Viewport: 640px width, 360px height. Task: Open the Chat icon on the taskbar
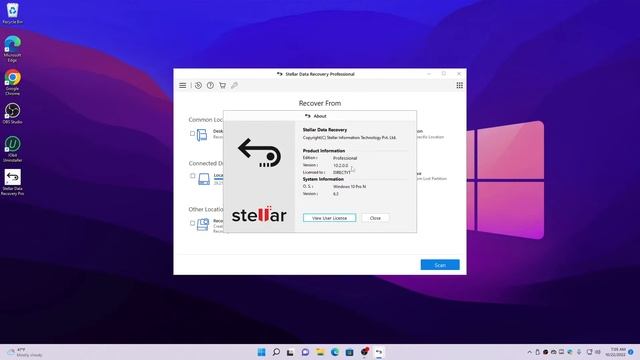(305, 352)
